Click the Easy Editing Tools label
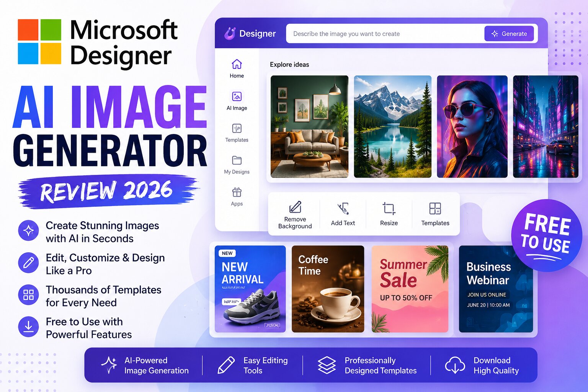The height and width of the screenshot is (392, 588). click(265, 366)
